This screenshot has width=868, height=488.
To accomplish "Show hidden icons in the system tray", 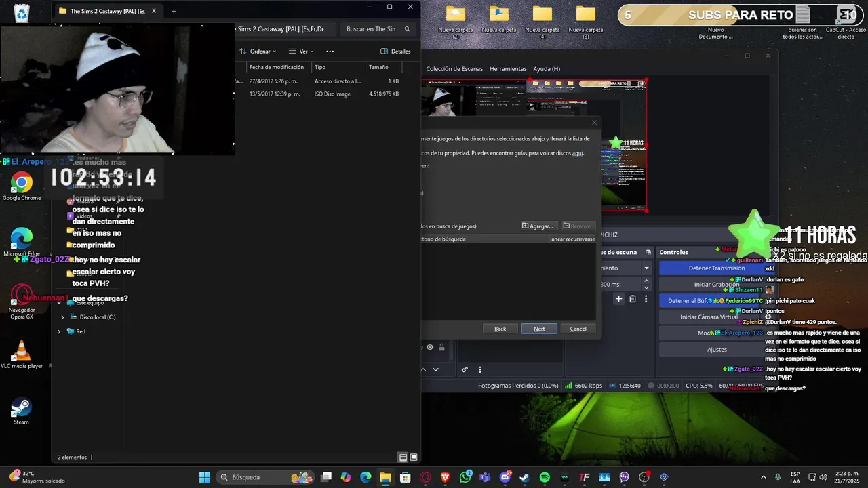I will tap(764, 477).
